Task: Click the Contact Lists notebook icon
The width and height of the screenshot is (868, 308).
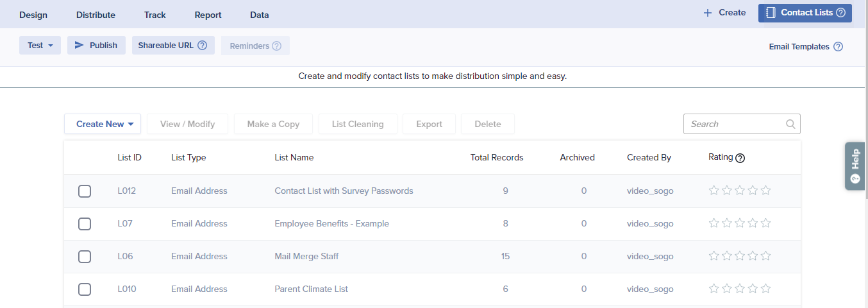Action: click(x=771, y=13)
